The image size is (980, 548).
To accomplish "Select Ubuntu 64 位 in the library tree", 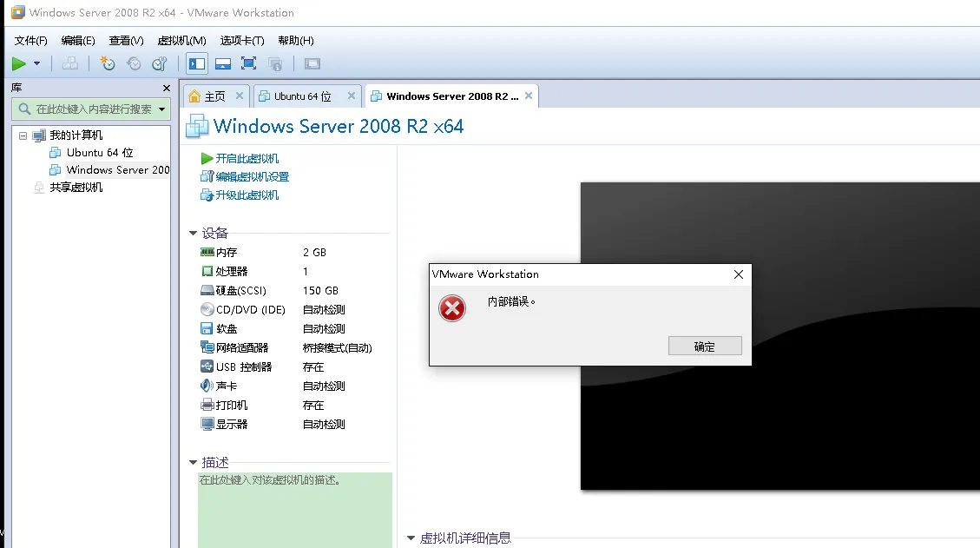I will pyautogui.click(x=99, y=153).
